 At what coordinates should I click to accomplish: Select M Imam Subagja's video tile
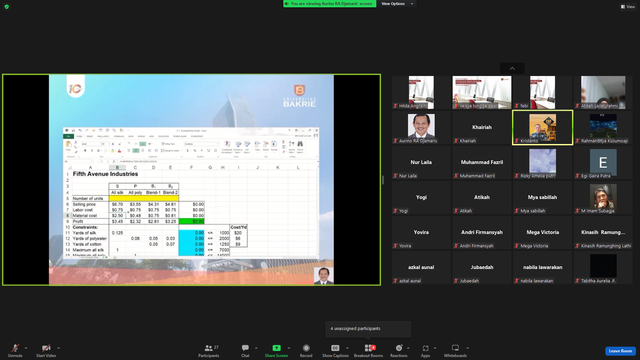point(603,198)
